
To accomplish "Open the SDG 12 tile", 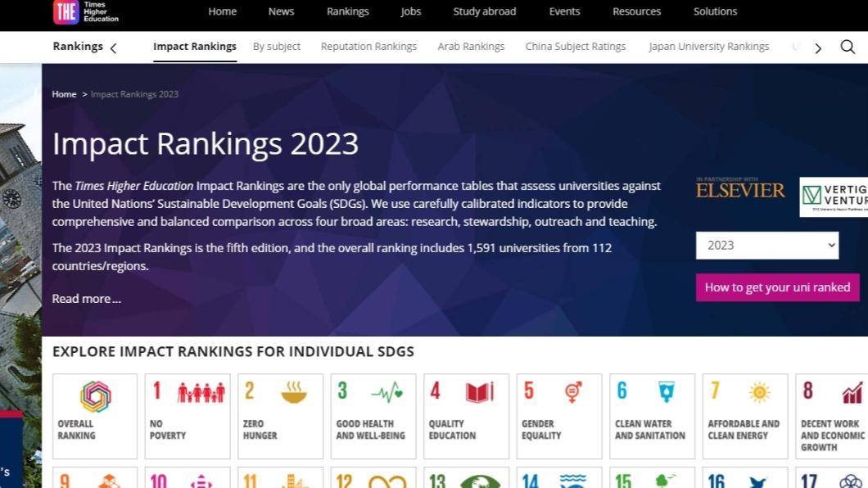I will [x=373, y=477].
